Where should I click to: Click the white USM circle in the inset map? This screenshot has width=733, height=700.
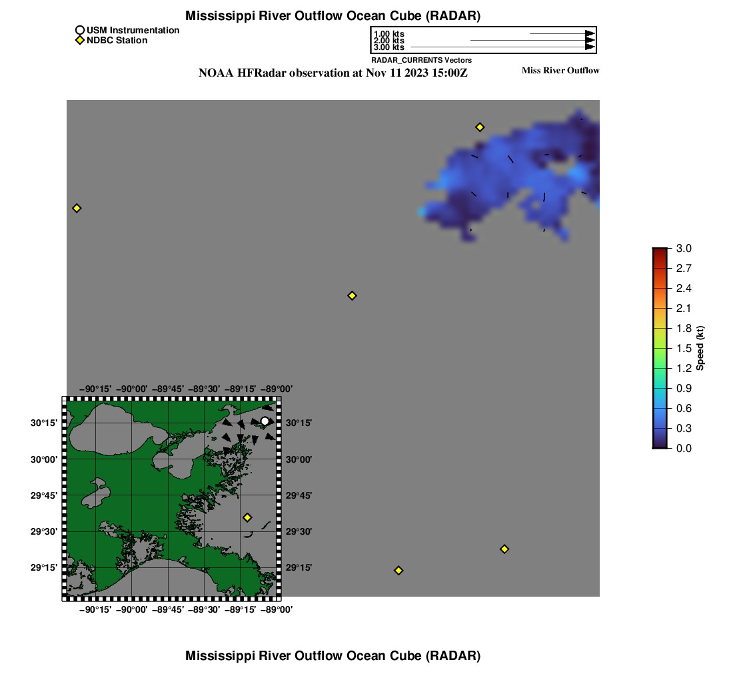click(x=265, y=421)
